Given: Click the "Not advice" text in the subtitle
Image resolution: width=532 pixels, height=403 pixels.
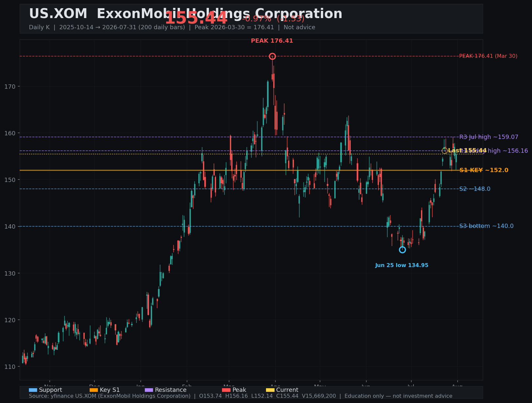Looking at the screenshot, I should 299,27.
